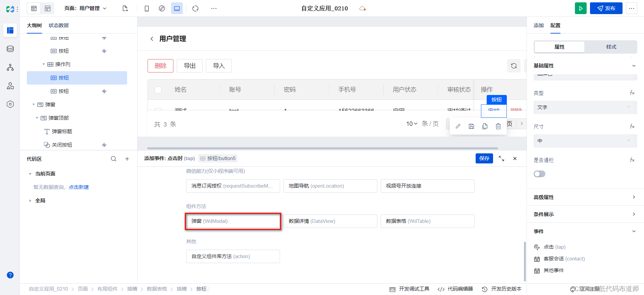
Task: Open the page selector dropdown 用户管理
Action: point(86,8)
